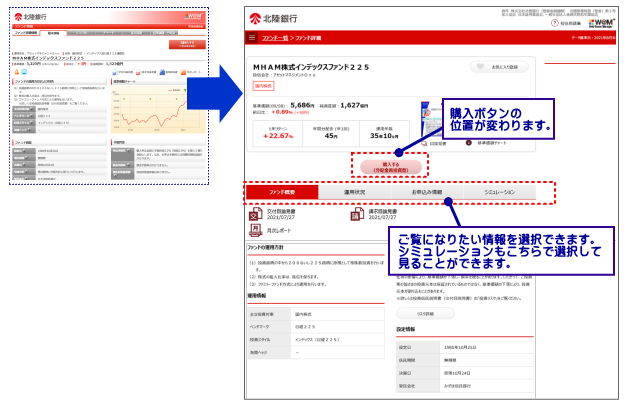Image resolution: width=629 pixels, height=408 pixels.
Task: Open the 基準価額チャート round icon link
Action: tap(469, 143)
